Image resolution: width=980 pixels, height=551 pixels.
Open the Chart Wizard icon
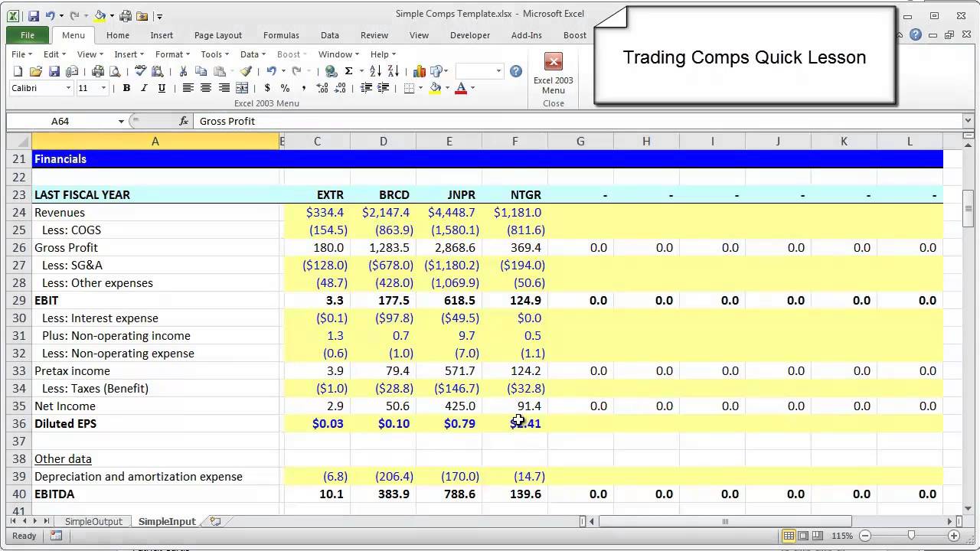[x=420, y=71]
